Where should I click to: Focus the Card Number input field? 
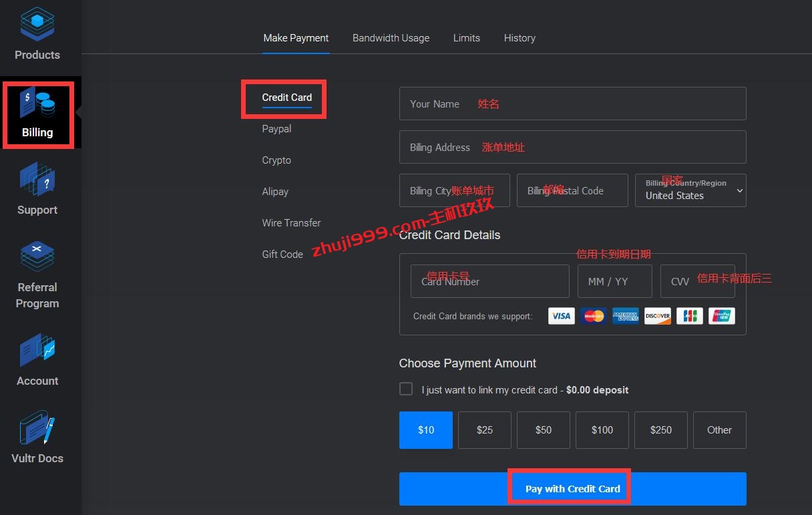pyautogui.click(x=490, y=281)
